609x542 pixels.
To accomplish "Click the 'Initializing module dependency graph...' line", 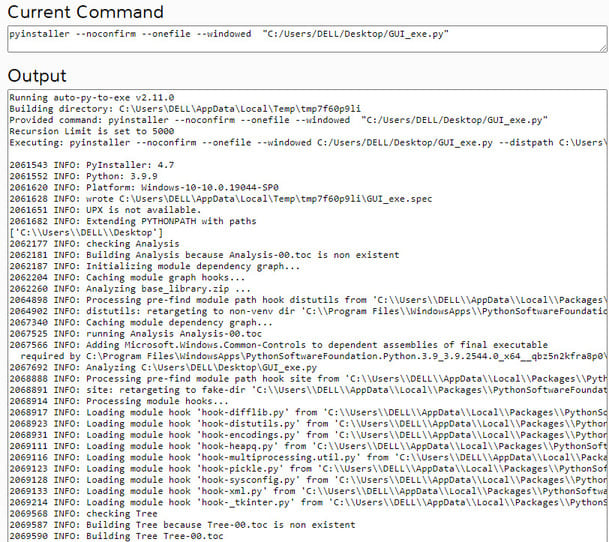I will 155,267.
